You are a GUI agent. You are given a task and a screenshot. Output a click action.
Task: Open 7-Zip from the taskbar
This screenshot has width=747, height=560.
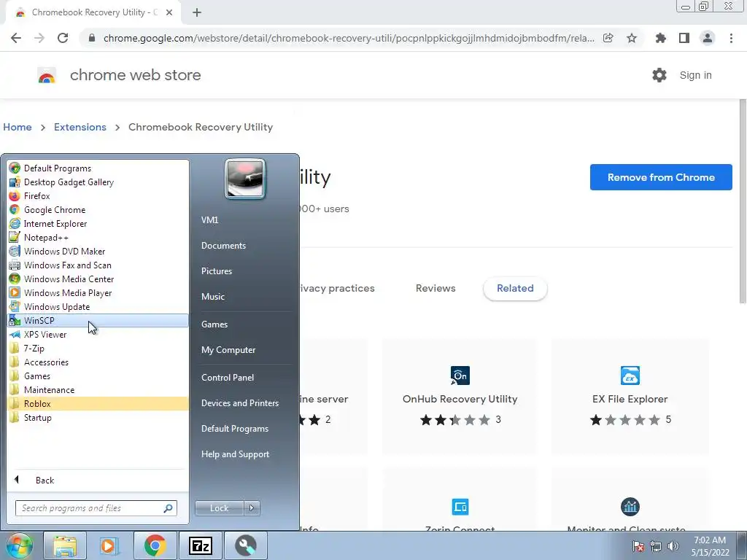[x=200, y=545]
